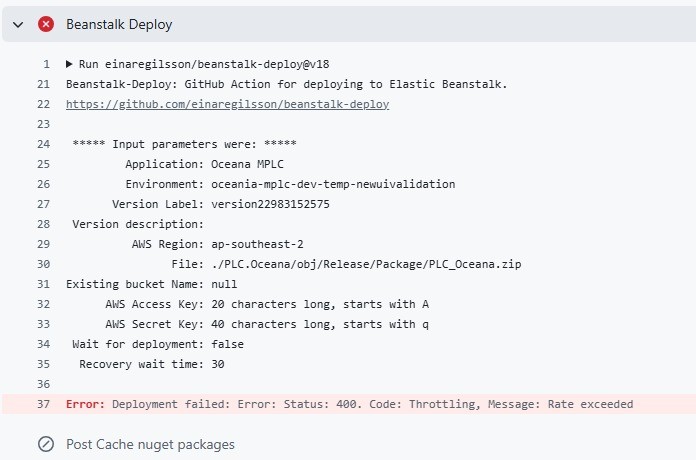Screen dimensions: 696x460
Task: Click the skipped icon beside Post Cache nuget packages
Action: [46, 444]
